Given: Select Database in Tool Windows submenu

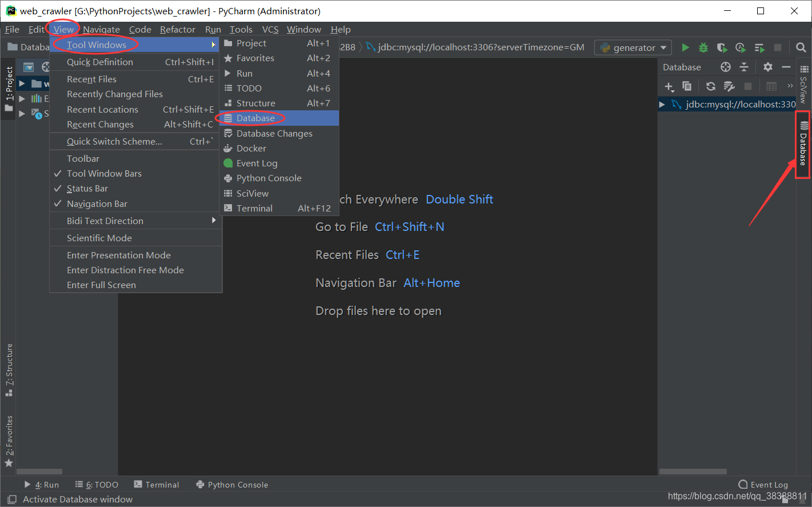Looking at the screenshot, I should (279, 118).
